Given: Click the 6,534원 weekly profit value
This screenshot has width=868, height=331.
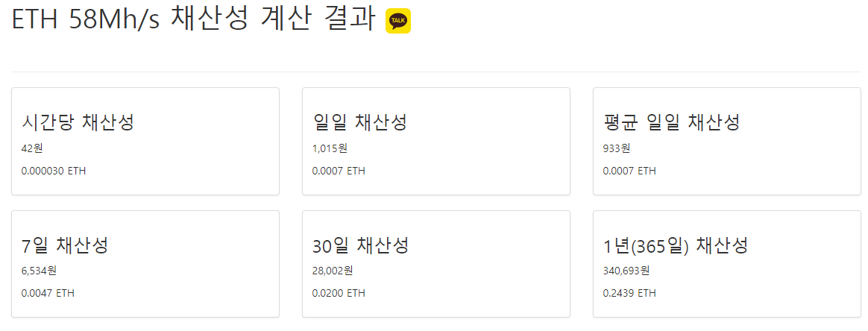Looking at the screenshot, I should coord(40,270).
